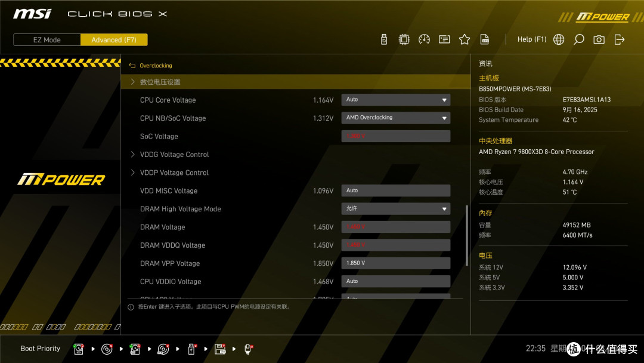Click the DRAM Voltage input field
Viewport: 644px width, 363px height.
click(x=395, y=227)
